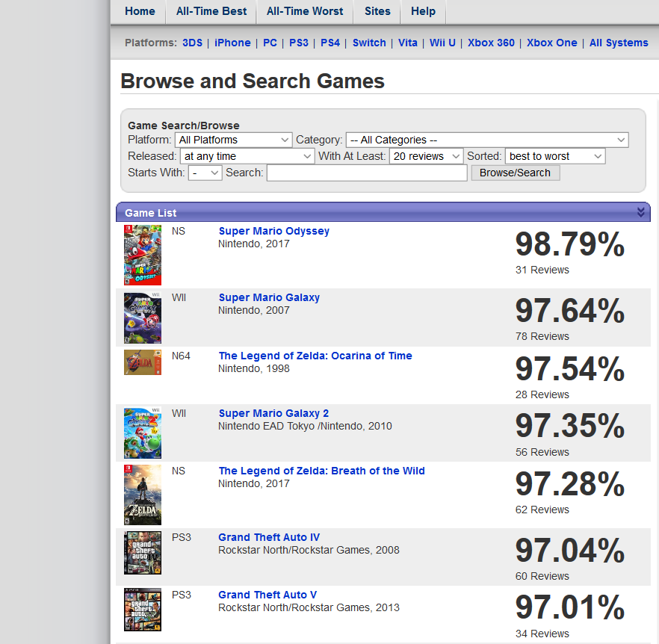
Task: Select the PS4 platform link
Action: pos(330,43)
